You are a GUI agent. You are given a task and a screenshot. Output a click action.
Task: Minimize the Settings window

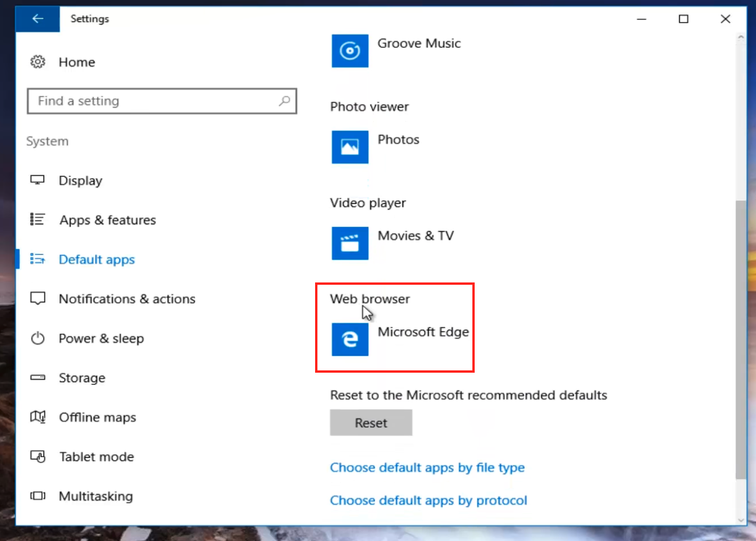(642, 19)
